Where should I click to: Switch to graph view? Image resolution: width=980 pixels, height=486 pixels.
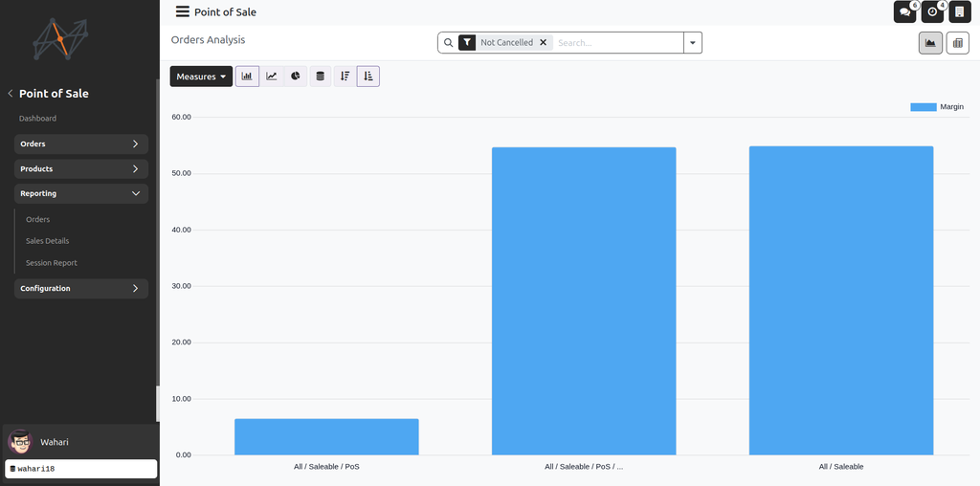[930, 43]
